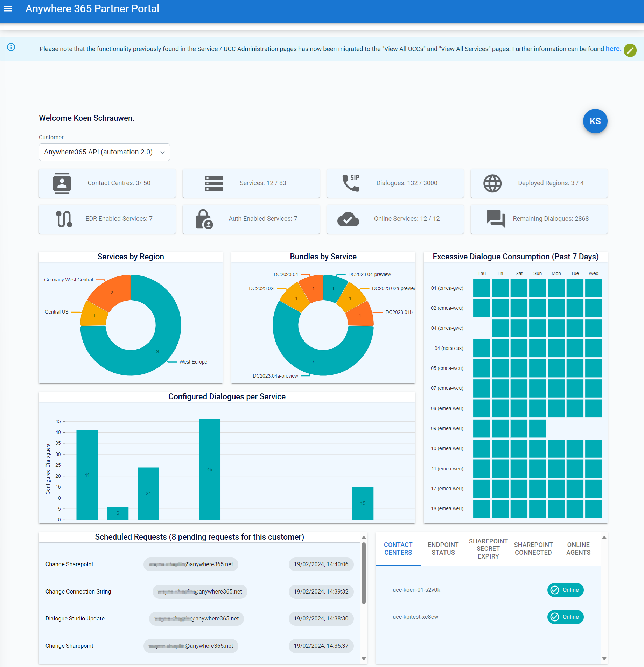Click EDR Enabled Services: 7 card text

(x=119, y=219)
